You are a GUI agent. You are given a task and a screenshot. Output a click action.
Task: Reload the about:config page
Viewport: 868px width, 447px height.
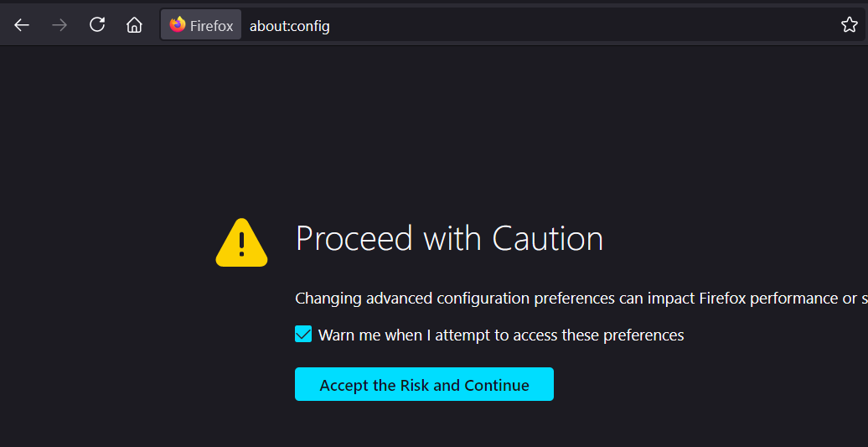pyautogui.click(x=97, y=25)
